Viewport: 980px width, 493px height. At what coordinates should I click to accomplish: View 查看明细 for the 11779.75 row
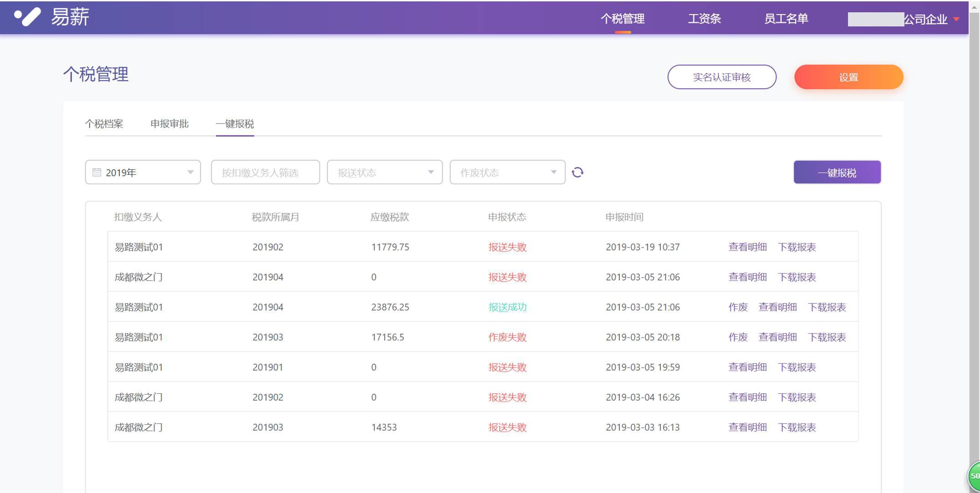coord(747,247)
